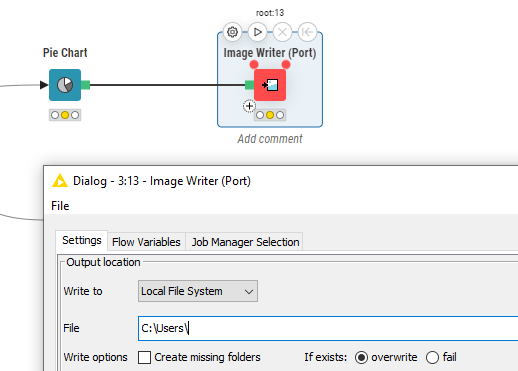Image resolution: width=518 pixels, height=371 pixels.
Task: Click the File path input field
Action: [328, 328]
